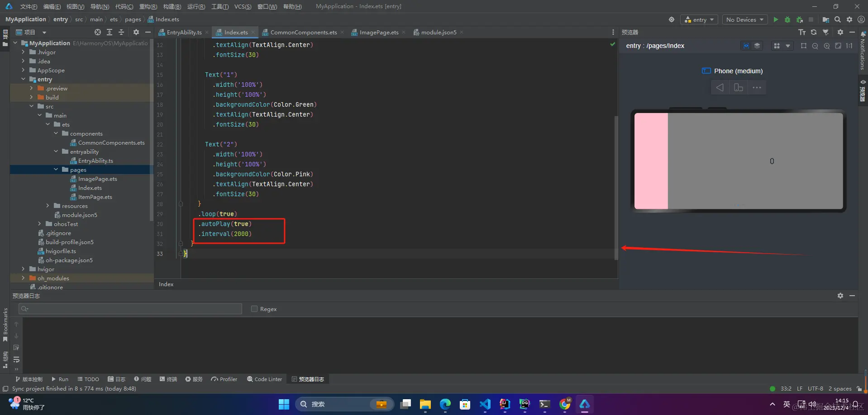Expand the .hvigor folder
The image size is (868, 415).
pos(23,52)
